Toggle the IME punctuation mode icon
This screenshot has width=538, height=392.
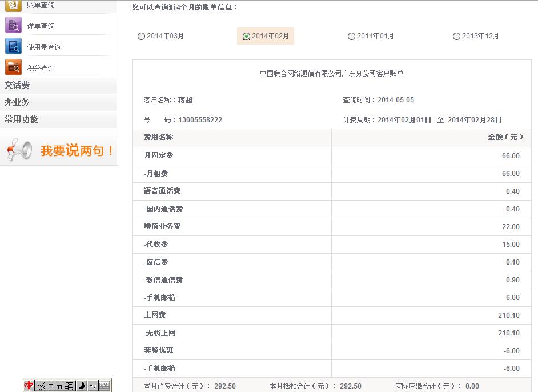[93, 386]
